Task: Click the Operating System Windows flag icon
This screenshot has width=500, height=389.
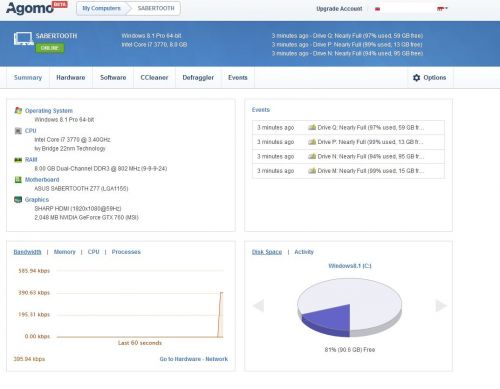Action: pos(18,110)
